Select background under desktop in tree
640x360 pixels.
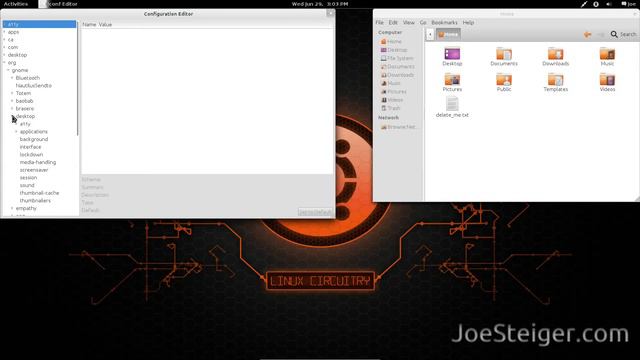point(34,139)
